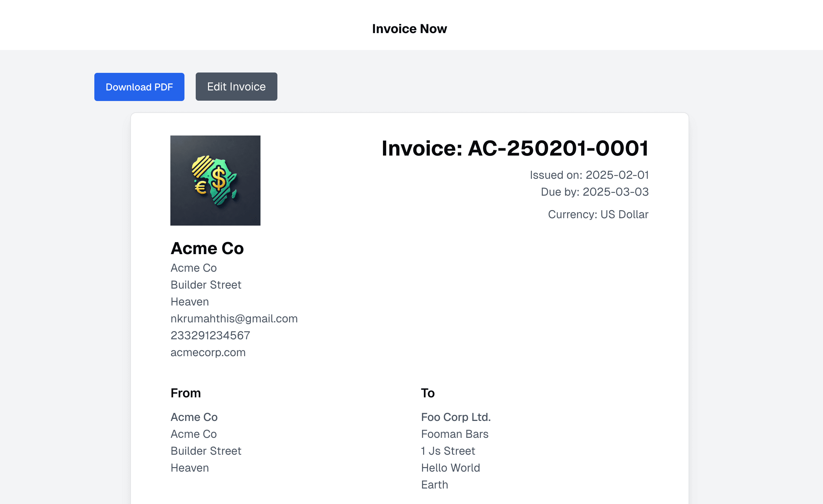Screen dimensions: 823x504
Task: Select the Acme Co logo image
Action: [215, 181]
